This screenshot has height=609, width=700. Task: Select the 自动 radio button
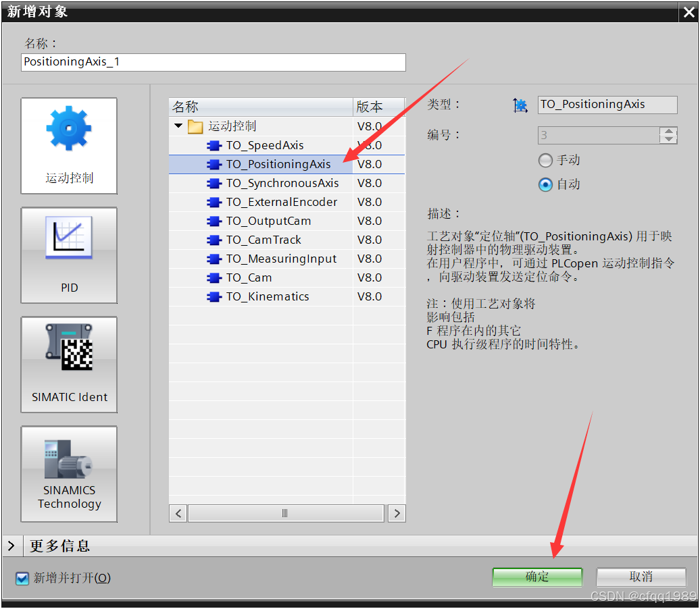545,184
